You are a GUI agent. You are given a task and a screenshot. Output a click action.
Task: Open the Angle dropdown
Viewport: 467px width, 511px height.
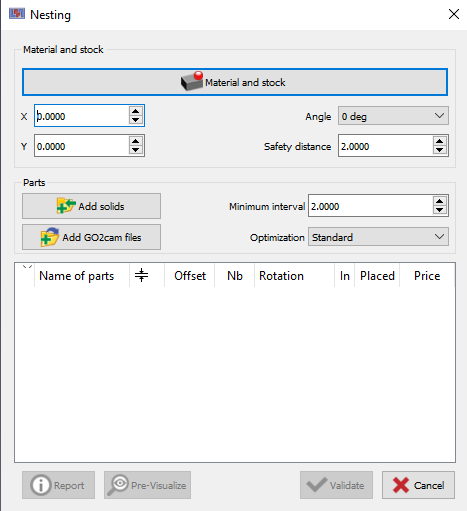pos(393,116)
